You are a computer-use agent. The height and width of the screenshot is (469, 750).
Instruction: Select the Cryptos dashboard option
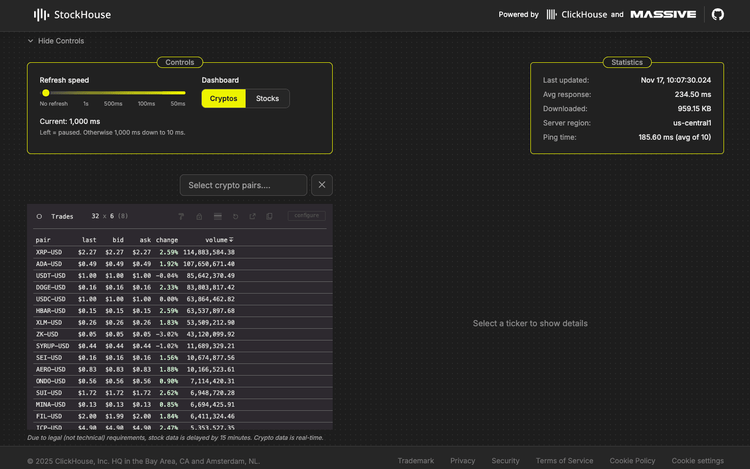[x=224, y=98]
